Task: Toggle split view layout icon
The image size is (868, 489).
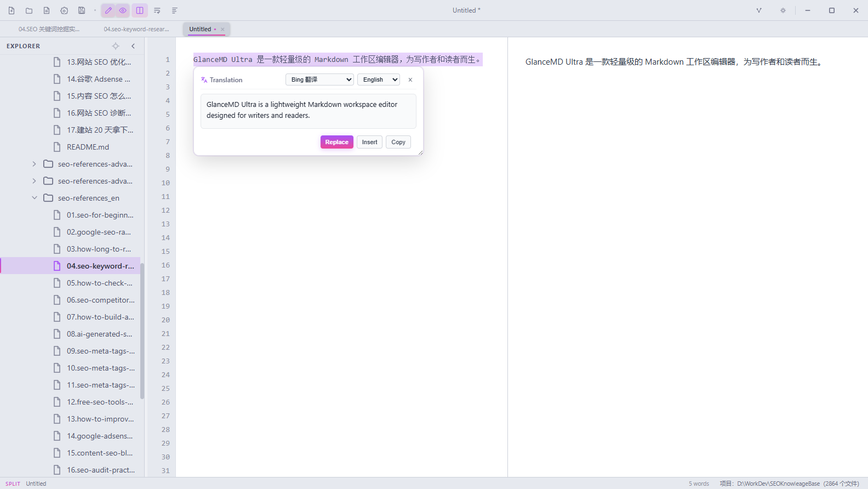Action: coord(140,10)
